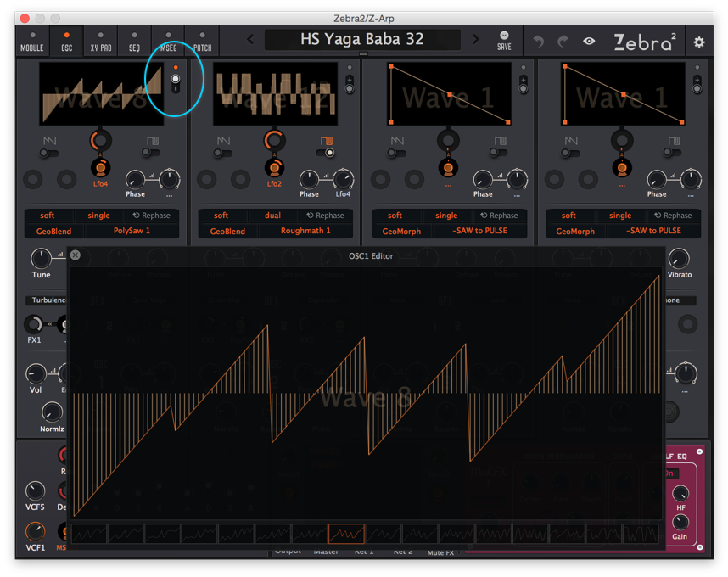The height and width of the screenshot is (577, 728).
Task: Click the Phase knob on the PolySaw 1 oscillator
Action: tap(135, 180)
